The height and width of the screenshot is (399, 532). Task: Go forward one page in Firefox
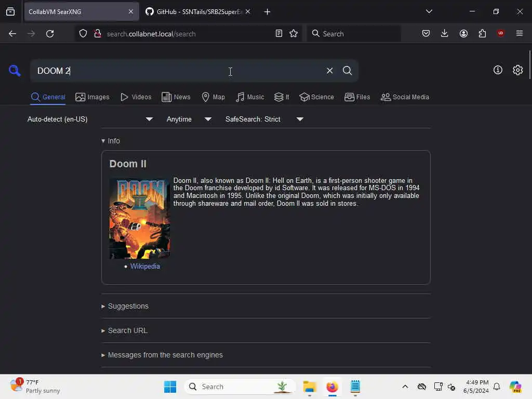(x=31, y=34)
